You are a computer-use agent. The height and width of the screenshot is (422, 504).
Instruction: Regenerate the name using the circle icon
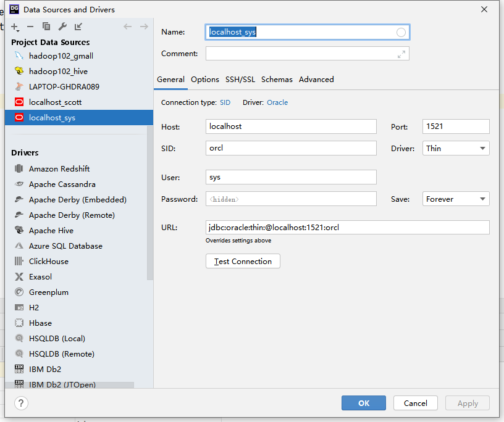pyautogui.click(x=401, y=31)
